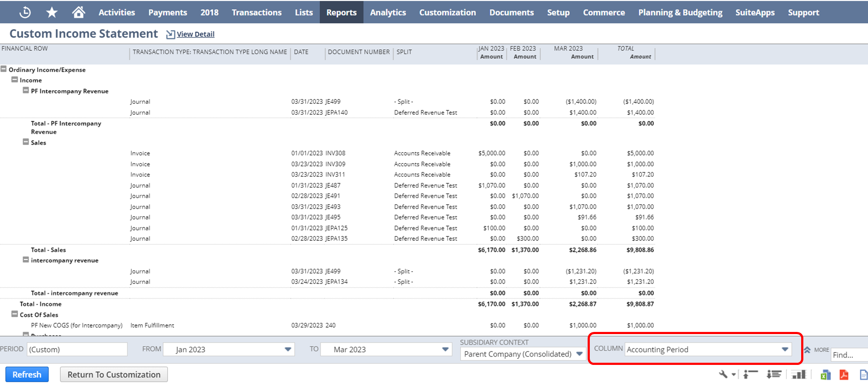Open the 2018 menu

pos(210,13)
